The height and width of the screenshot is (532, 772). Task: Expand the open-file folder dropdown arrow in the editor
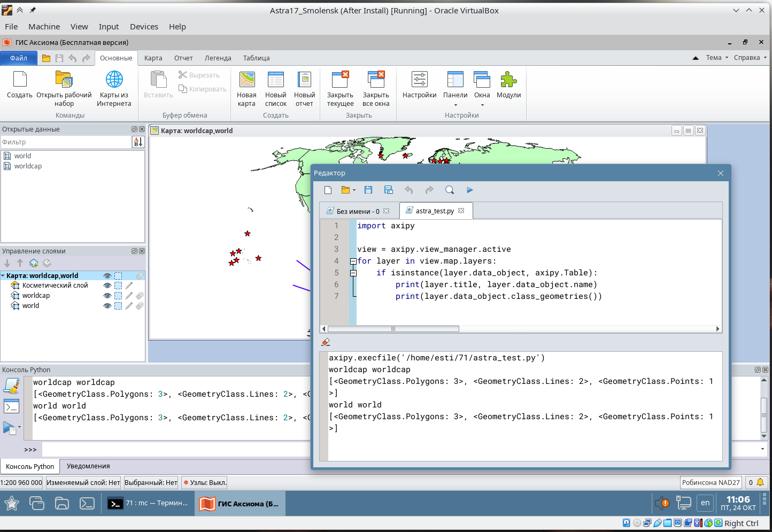354,190
